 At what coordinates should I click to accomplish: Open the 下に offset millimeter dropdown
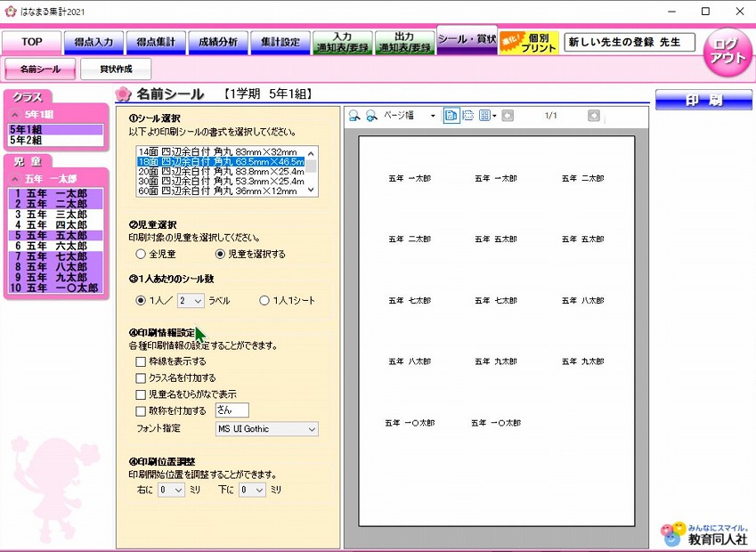(252, 490)
